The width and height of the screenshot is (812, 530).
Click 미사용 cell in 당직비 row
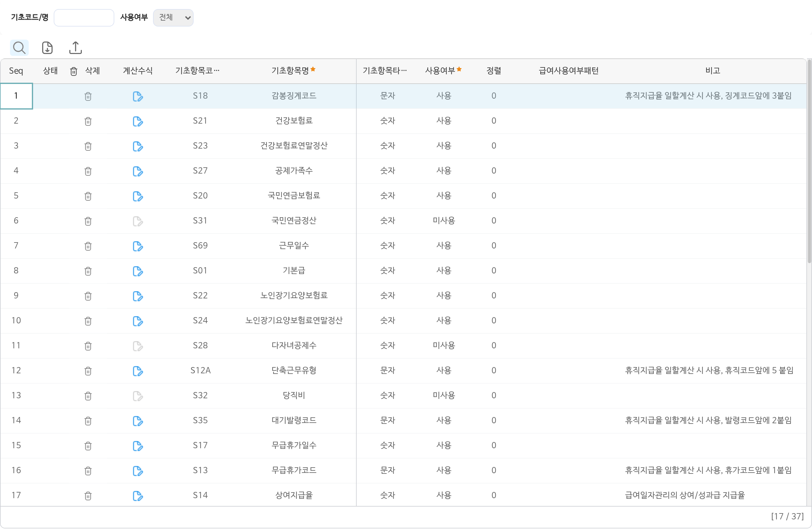pos(443,395)
